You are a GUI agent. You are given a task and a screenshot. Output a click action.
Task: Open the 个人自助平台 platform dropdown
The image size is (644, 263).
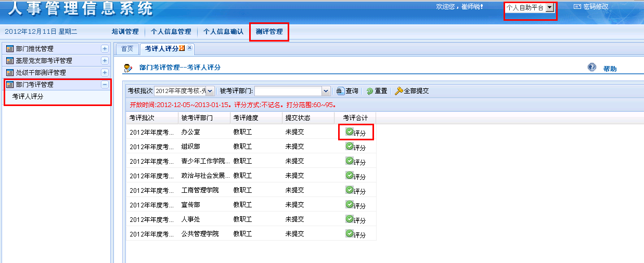tap(549, 8)
